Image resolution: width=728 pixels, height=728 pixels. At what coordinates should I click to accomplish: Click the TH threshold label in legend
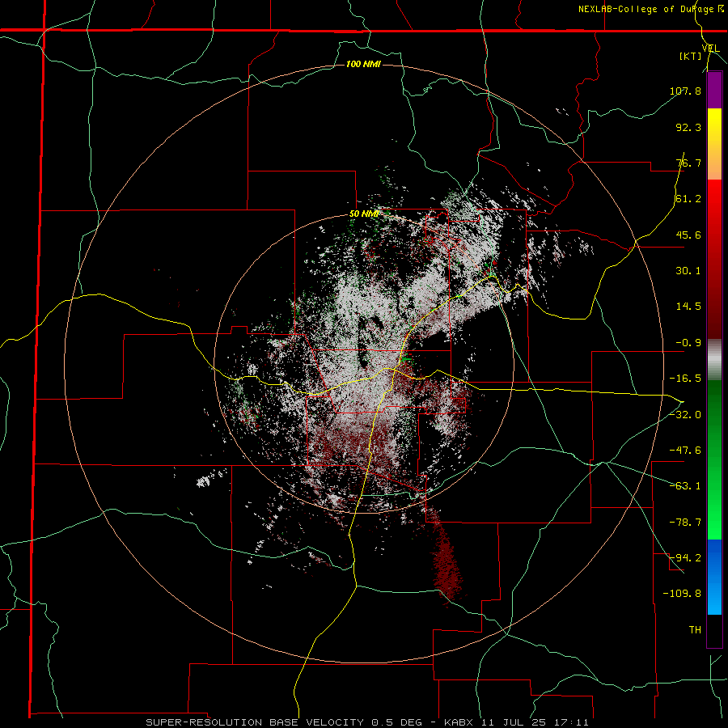tap(695, 630)
